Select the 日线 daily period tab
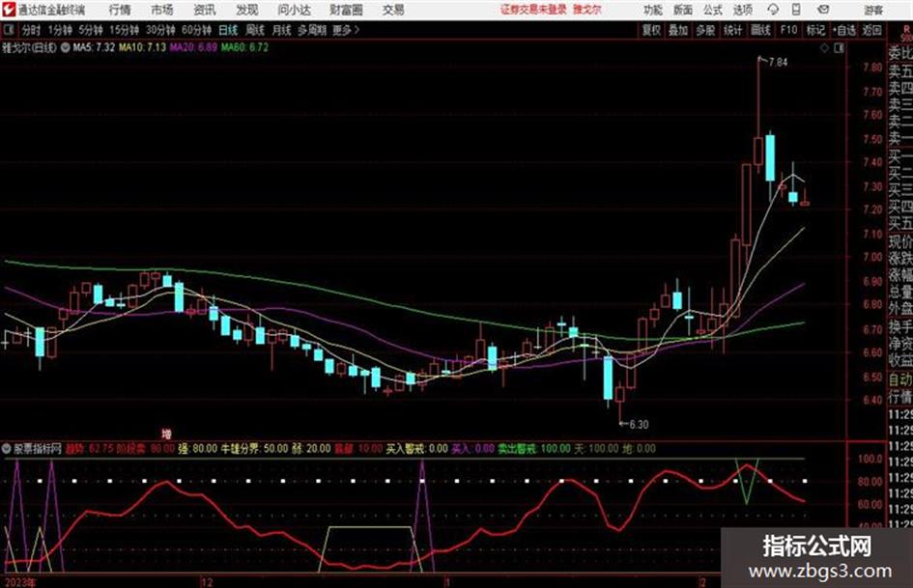This screenshot has width=913, height=588. coord(228,30)
